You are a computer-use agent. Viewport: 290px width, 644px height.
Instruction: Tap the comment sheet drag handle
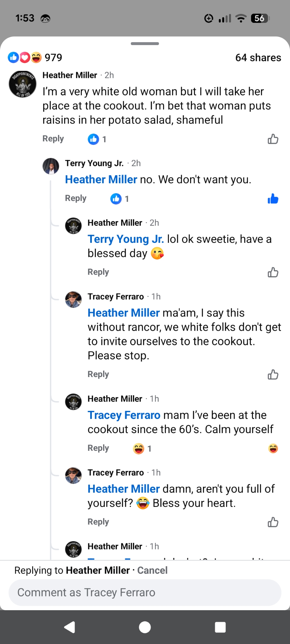point(145,44)
